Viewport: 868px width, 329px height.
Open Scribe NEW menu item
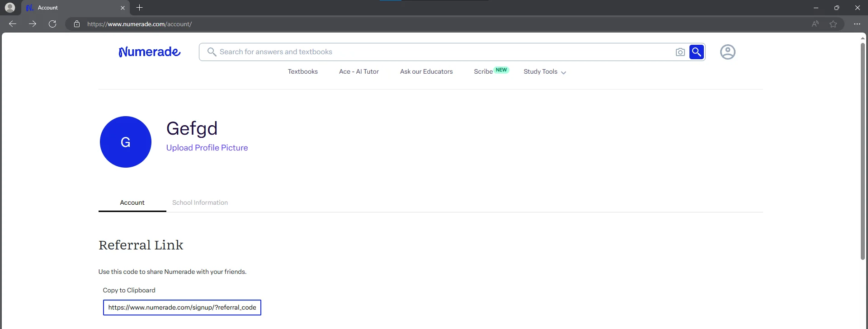491,71
